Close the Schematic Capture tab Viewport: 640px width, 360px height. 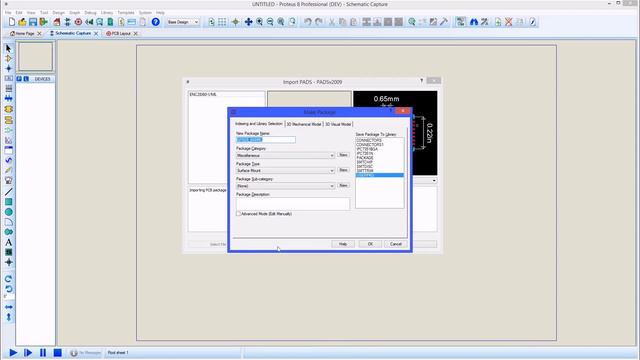point(96,33)
